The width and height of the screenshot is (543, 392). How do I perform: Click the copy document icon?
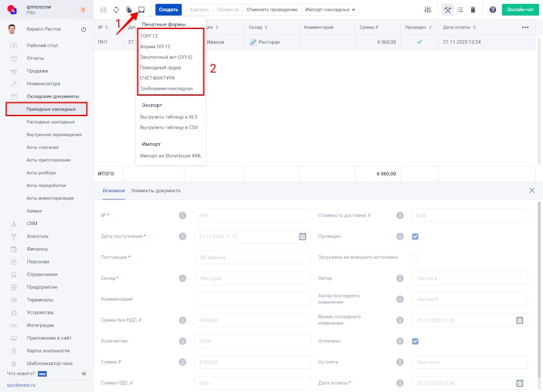[x=128, y=10]
